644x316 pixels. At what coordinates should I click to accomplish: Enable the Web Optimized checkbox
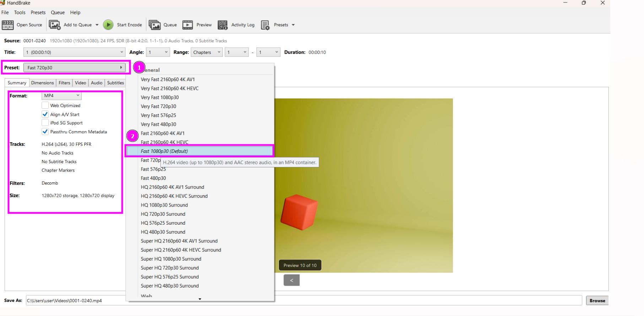(45, 106)
